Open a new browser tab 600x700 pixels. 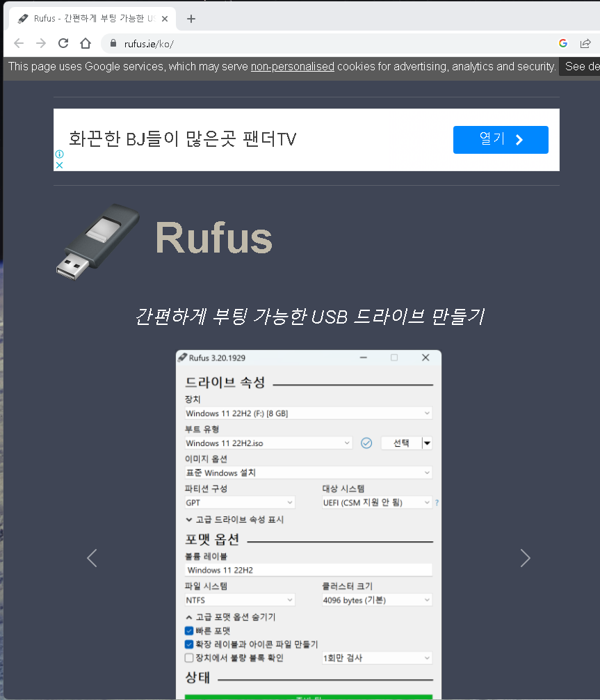tap(191, 19)
